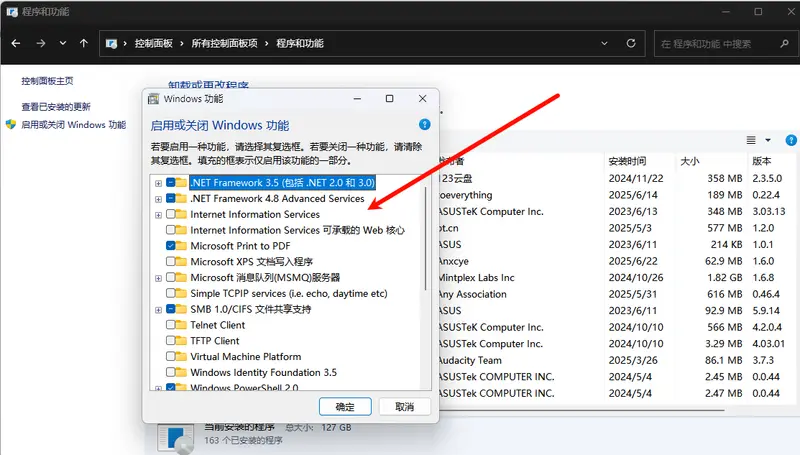Viewport: 800px width, 455px height.
Task: Cancel the dialog with 取消
Action: pyautogui.click(x=405, y=407)
